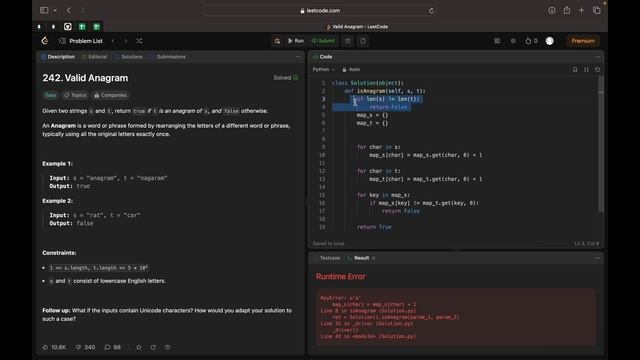Format code with the braces icon
640x360 pixels.
click(x=586, y=70)
